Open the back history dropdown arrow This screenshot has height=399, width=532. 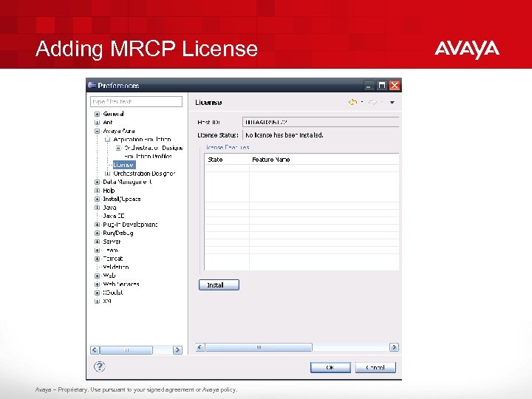362,102
